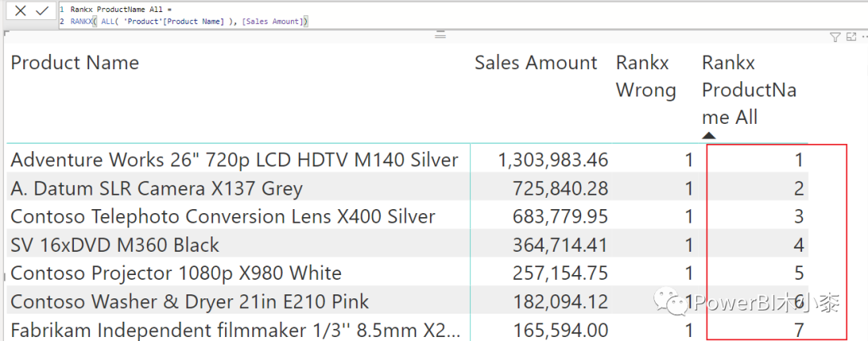Select Adventure Works 26" 720p LCD HDTV row
This screenshot has height=341, width=868.
(234, 160)
